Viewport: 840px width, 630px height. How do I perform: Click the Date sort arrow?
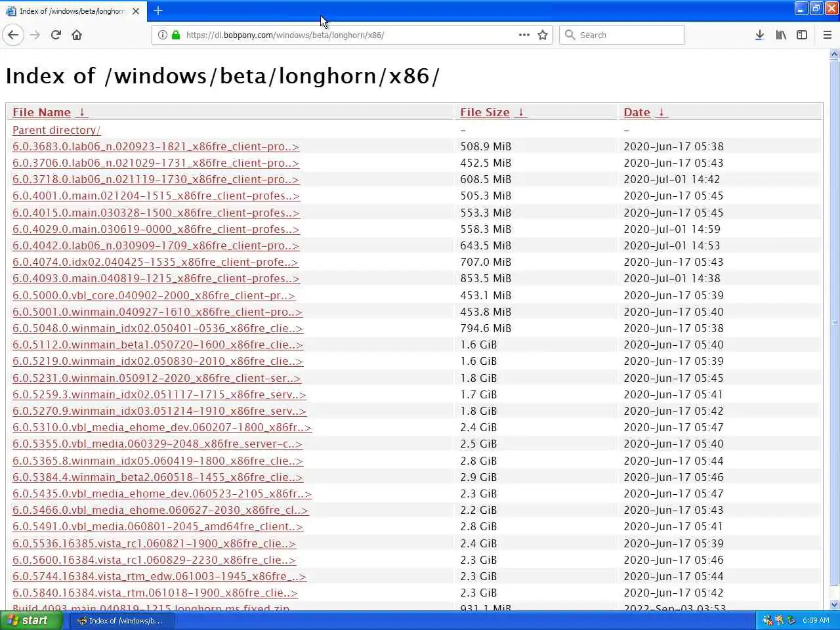pos(661,112)
